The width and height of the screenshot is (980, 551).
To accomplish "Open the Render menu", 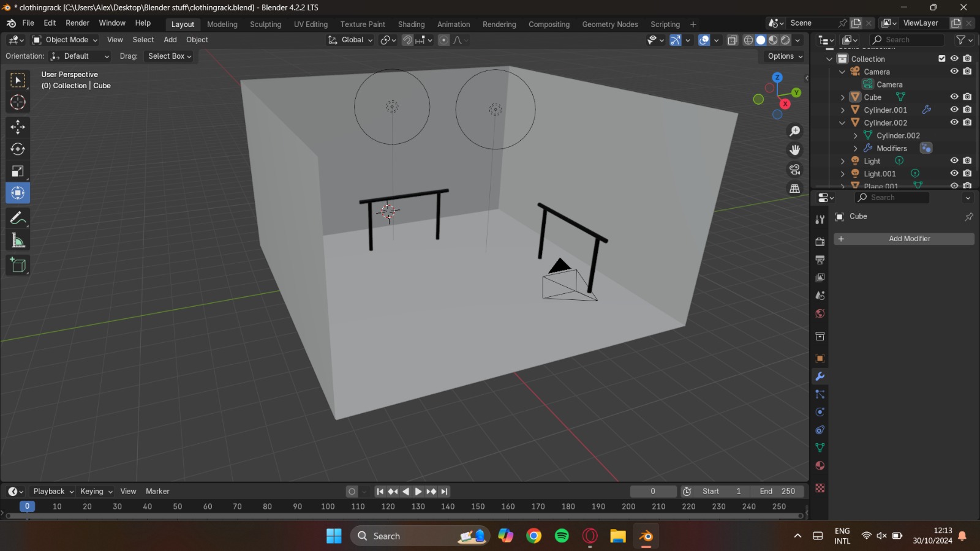I will tap(77, 23).
